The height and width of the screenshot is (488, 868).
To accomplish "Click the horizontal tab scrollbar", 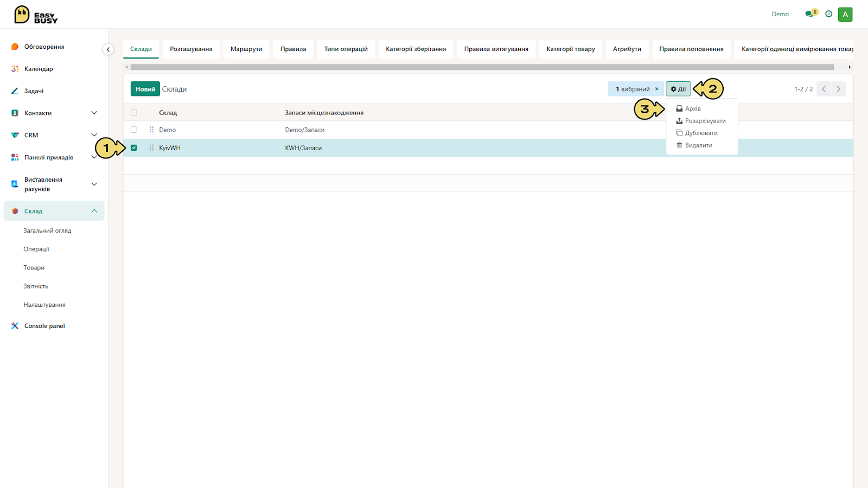I will click(482, 67).
